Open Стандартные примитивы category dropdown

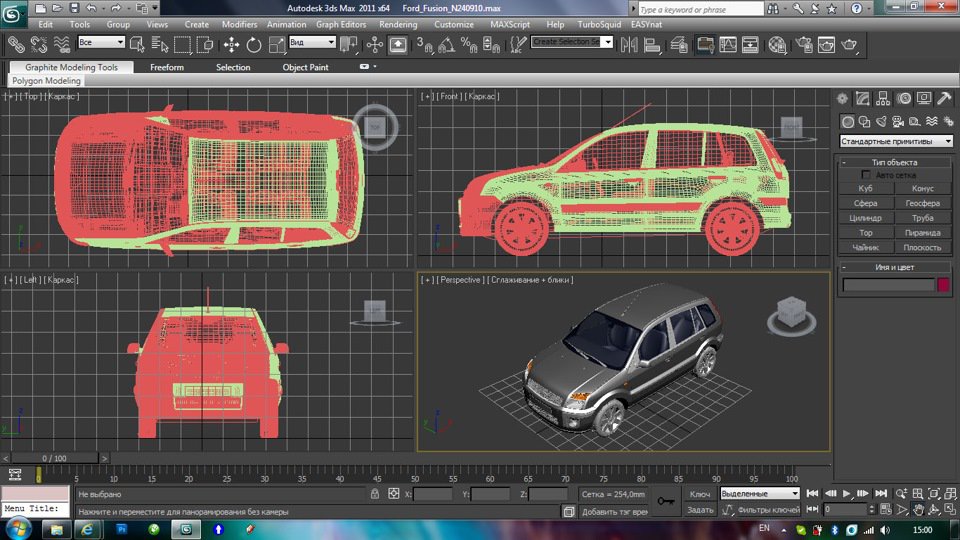(x=896, y=141)
